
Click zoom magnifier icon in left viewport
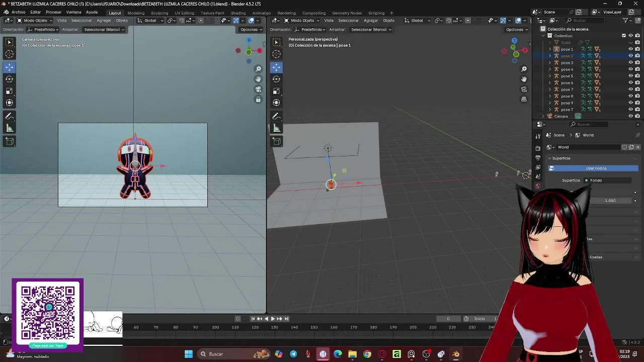point(258,69)
